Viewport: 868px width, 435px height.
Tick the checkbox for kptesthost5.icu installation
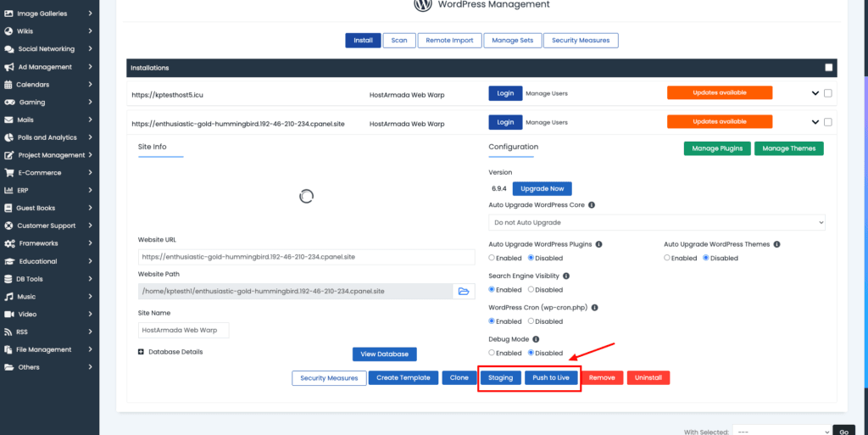[828, 93]
